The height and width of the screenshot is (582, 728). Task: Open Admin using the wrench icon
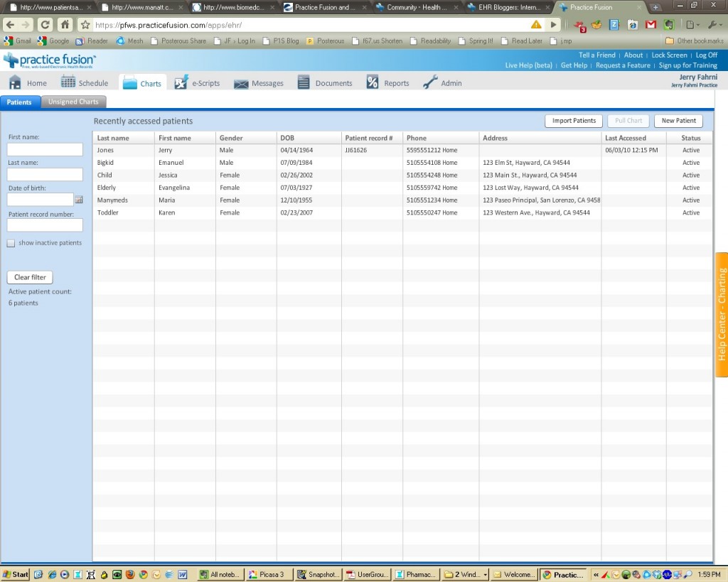click(x=429, y=82)
